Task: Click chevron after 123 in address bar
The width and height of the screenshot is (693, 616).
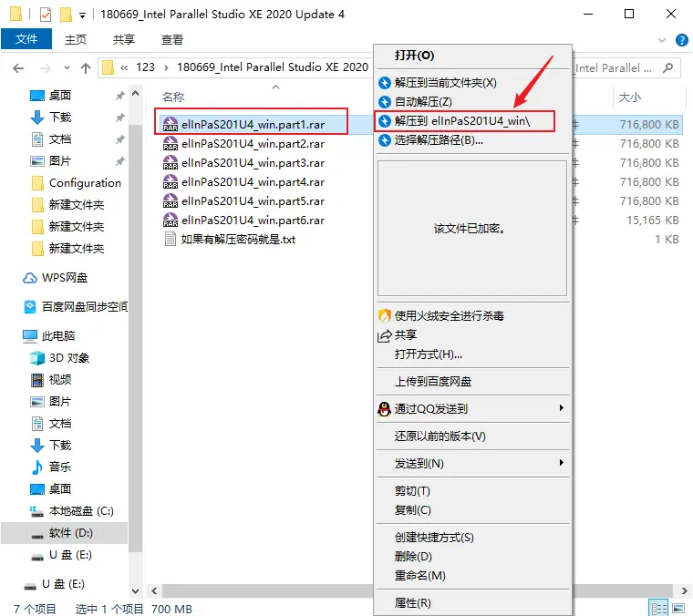Action: (166, 67)
